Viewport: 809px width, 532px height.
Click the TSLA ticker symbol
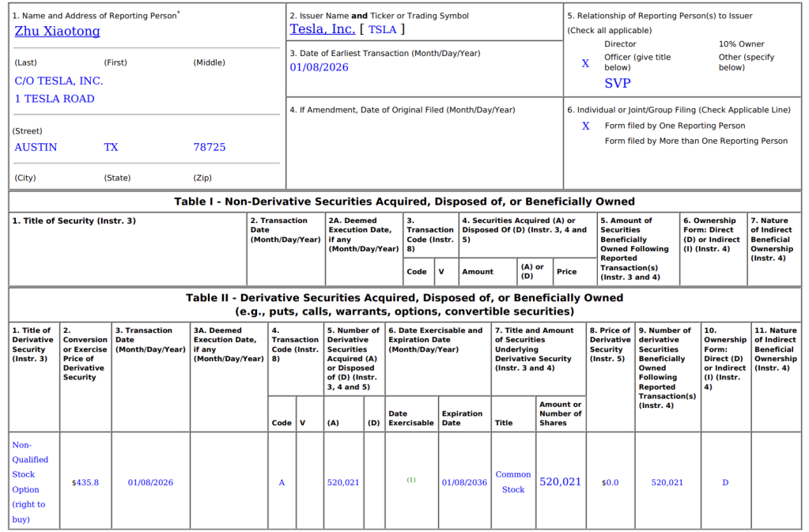382,29
